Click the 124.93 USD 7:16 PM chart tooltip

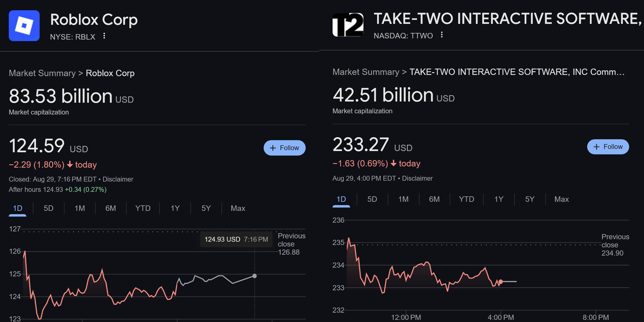[236, 239]
